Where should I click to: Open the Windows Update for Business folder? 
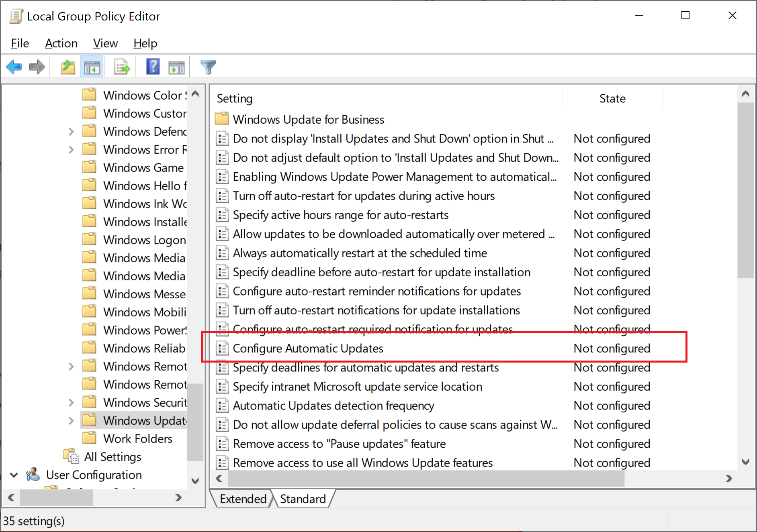308,119
